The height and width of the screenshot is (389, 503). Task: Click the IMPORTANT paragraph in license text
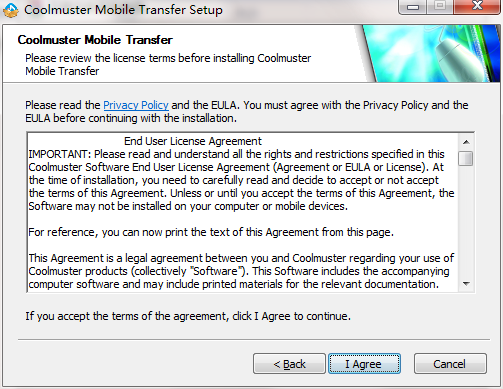tap(241, 180)
